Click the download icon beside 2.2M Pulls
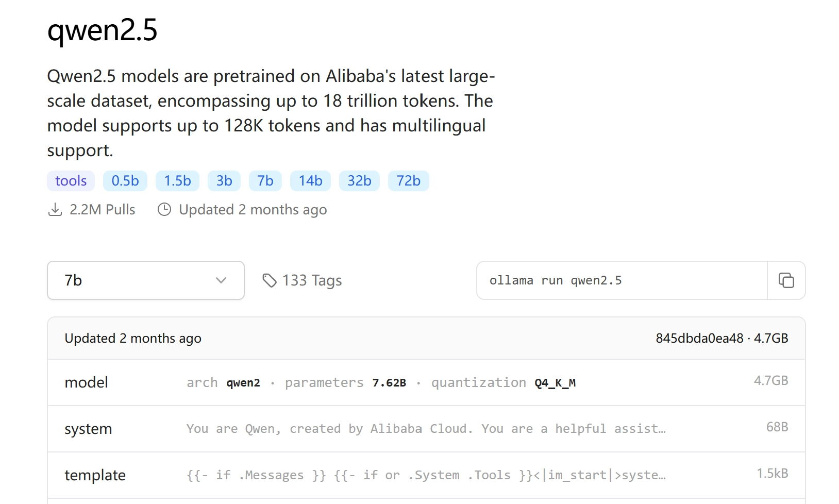This screenshot has height=504, width=839. pos(55,210)
